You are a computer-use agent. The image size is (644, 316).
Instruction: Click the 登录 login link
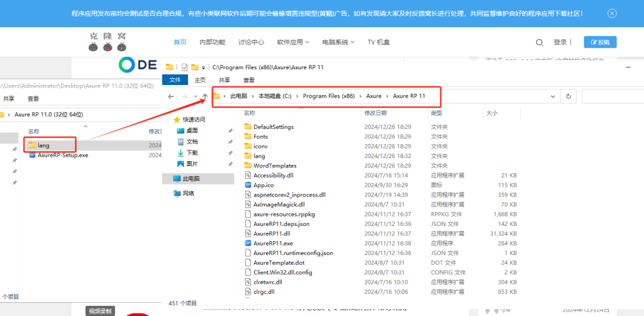pos(560,42)
